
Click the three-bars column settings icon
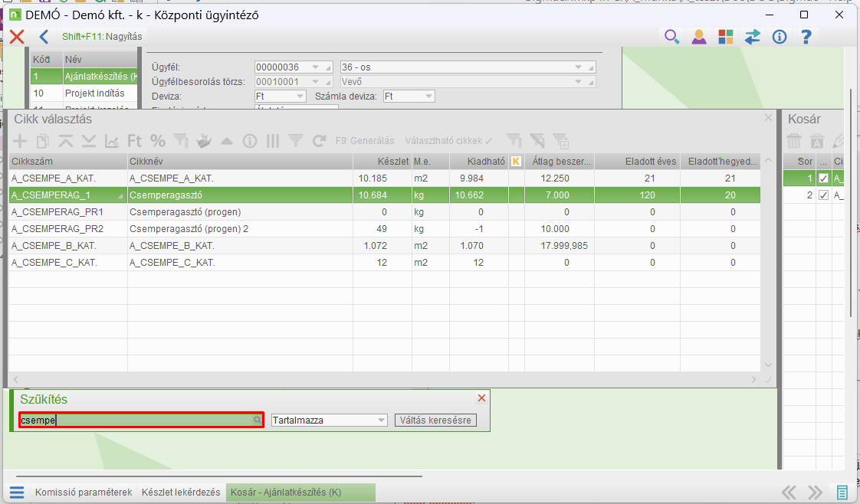[273, 141]
